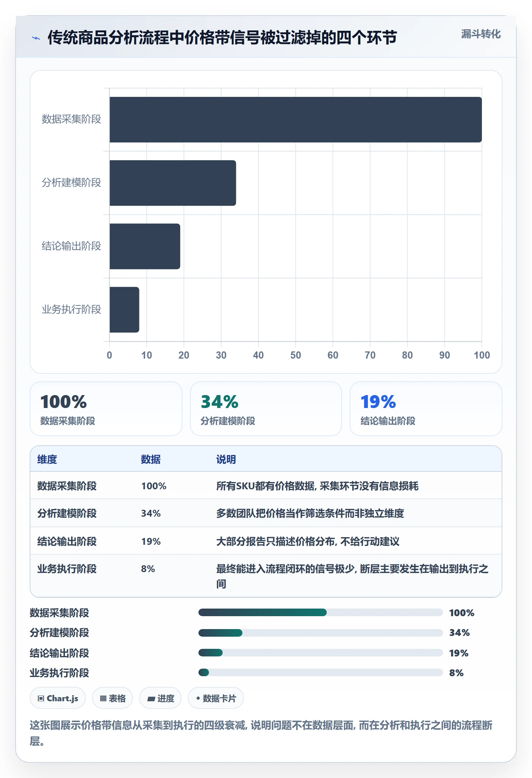
Task: Select the 表格 chip
Action: point(112,698)
